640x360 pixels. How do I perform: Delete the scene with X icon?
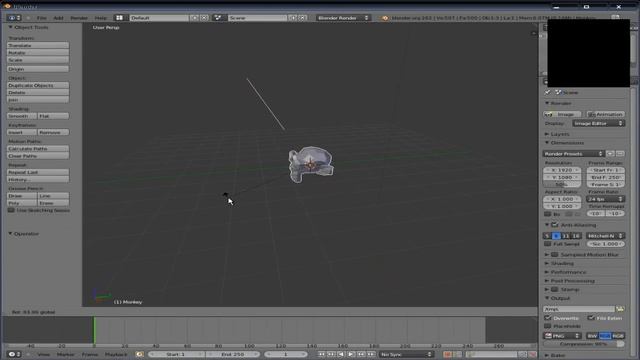[302, 18]
